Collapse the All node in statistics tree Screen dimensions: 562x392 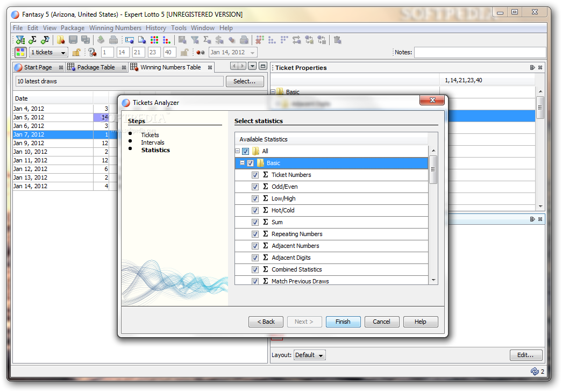point(238,151)
